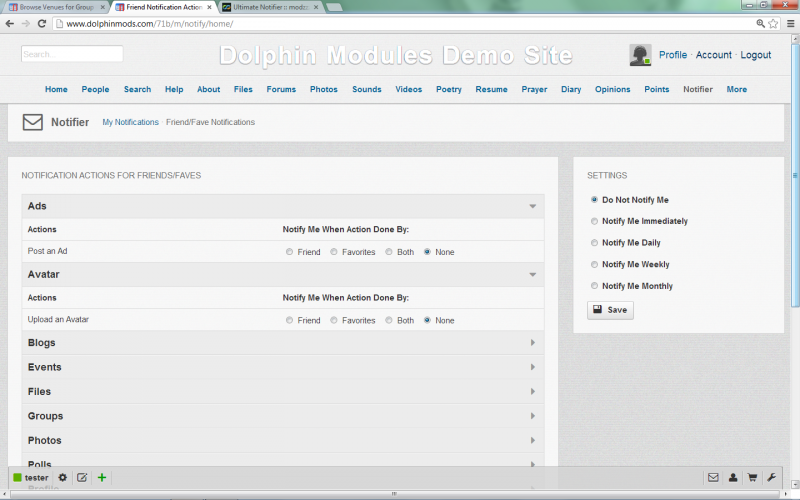Click the settings gear icon in bottom bar

62,478
